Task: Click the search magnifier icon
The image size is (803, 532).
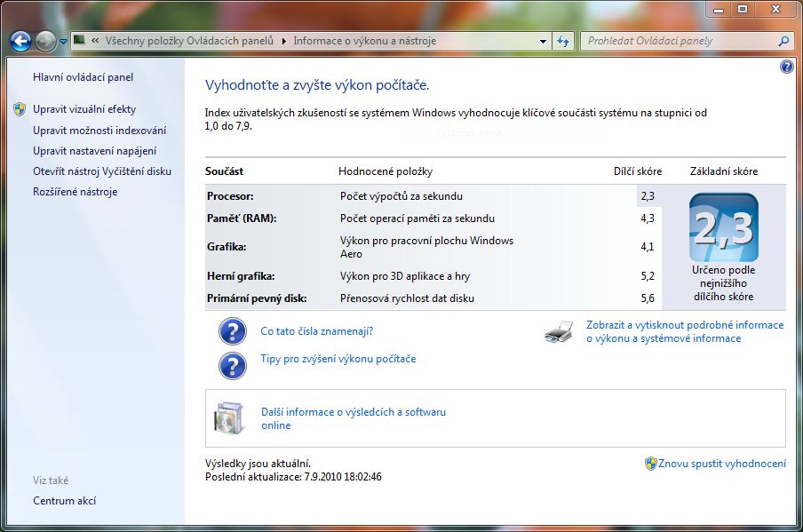Action: [783, 41]
